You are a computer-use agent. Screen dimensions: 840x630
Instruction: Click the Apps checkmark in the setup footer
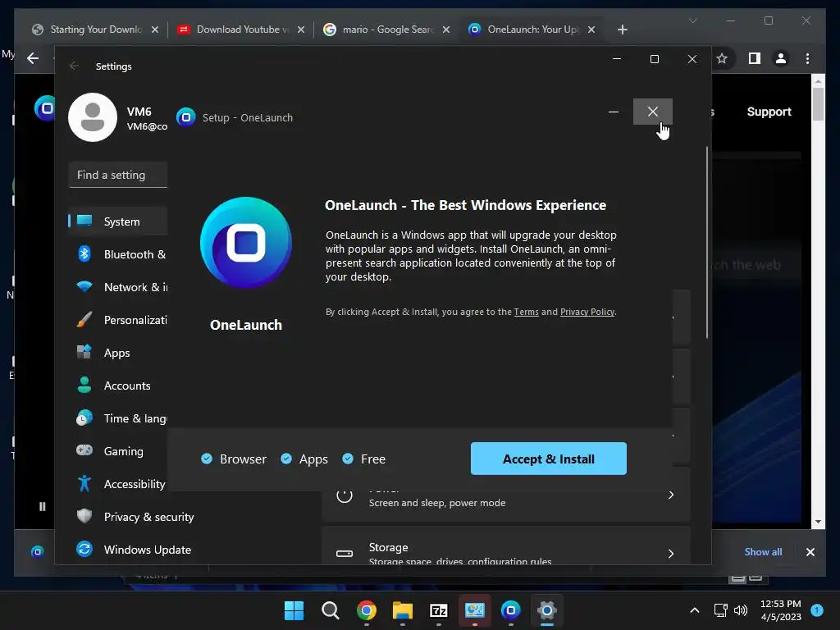click(x=286, y=459)
